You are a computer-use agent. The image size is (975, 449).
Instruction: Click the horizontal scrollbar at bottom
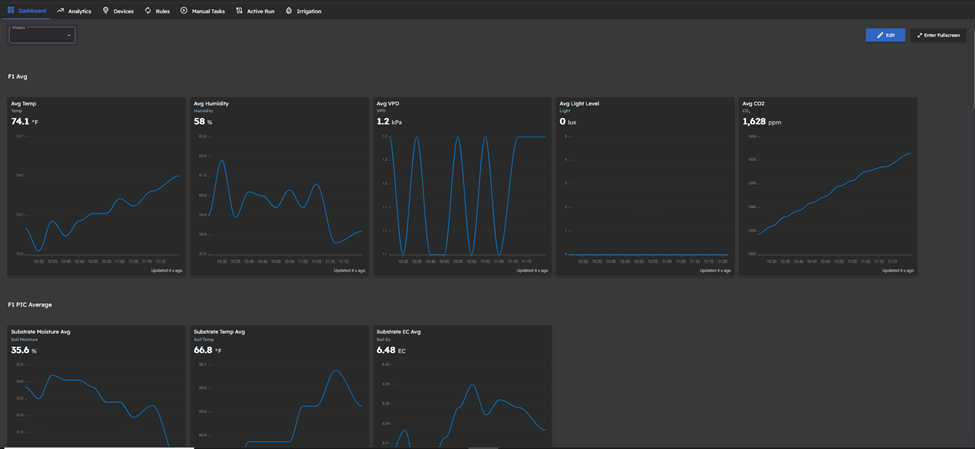483,447
